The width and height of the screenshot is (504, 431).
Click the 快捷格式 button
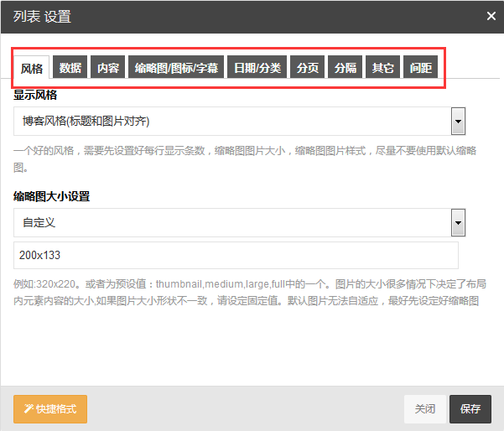tap(50, 409)
